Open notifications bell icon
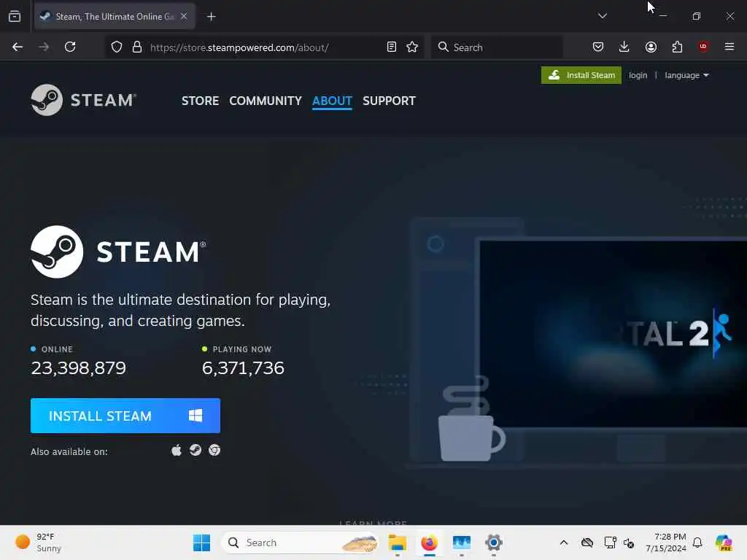This screenshot has height=560, width=747. (x=697, y=542)
